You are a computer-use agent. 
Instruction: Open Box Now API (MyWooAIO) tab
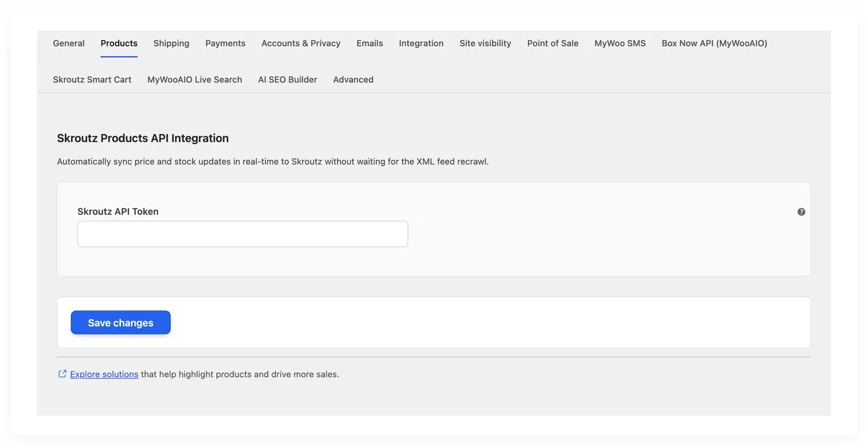coord(714,43)
